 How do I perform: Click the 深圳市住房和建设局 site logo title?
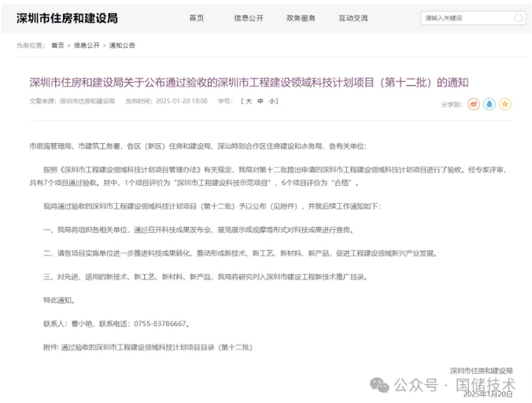(67, 18)
